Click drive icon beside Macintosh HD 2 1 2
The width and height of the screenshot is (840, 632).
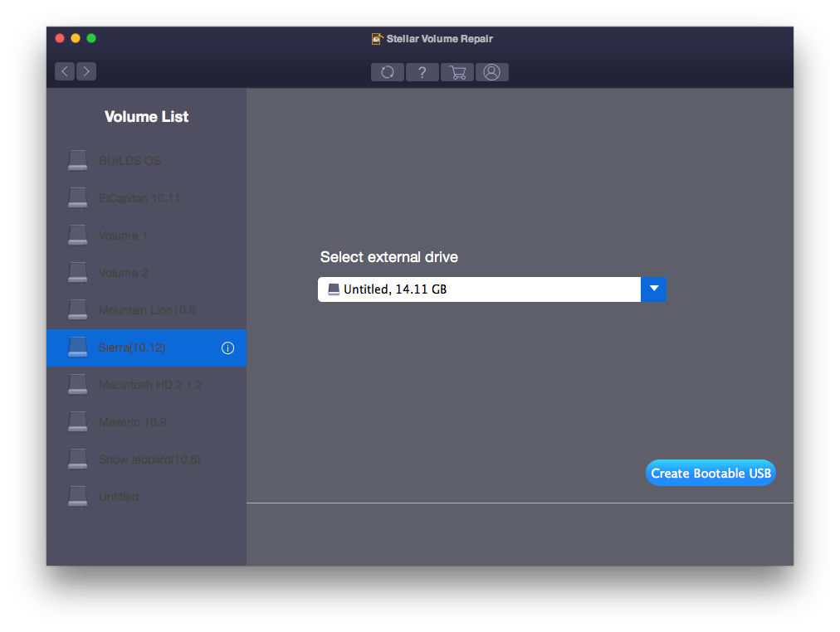pyautogui.click(x=78, y=385)
